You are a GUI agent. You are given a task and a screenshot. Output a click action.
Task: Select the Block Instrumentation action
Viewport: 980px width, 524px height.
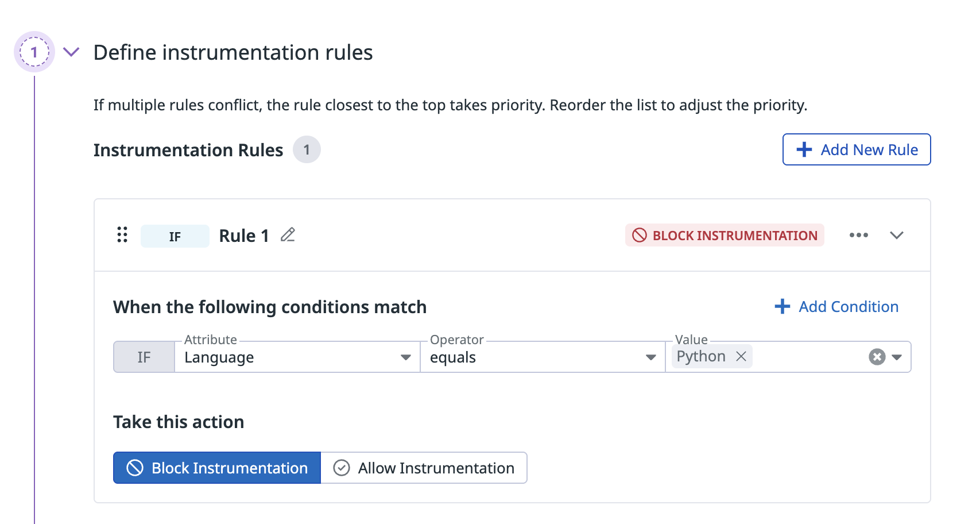[217, 468]
